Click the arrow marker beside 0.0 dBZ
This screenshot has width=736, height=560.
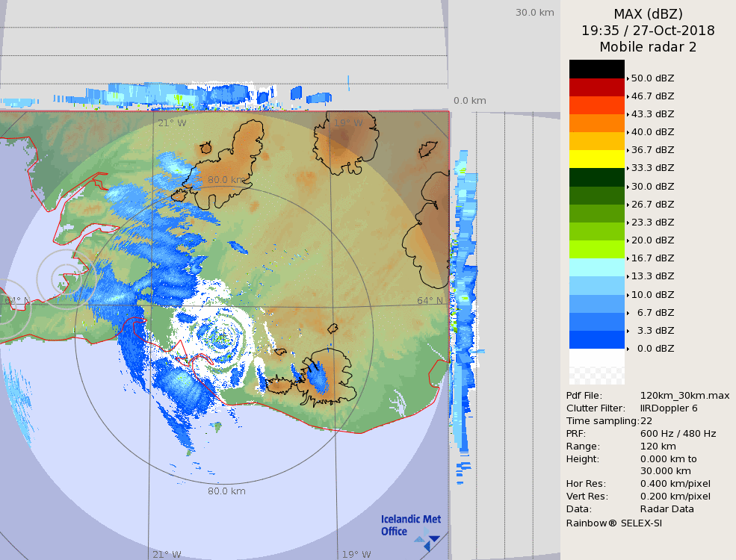(628, 349)
